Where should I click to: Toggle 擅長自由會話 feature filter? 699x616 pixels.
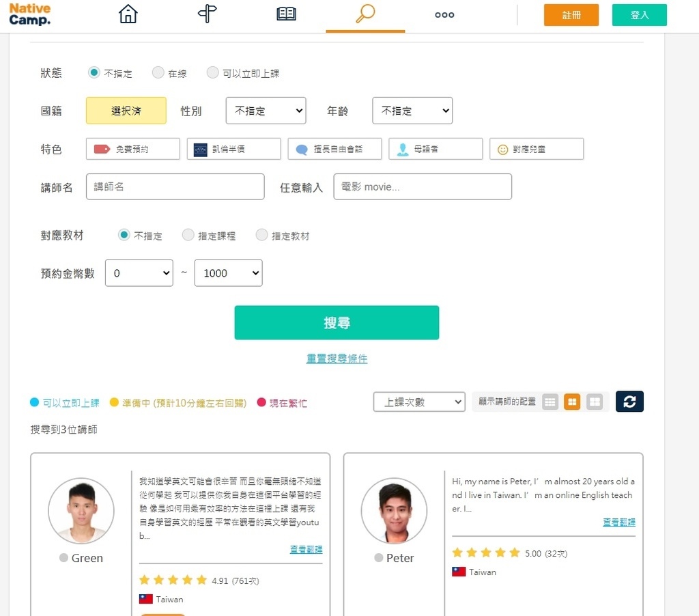pyautogui.click(x=334, y=149)
